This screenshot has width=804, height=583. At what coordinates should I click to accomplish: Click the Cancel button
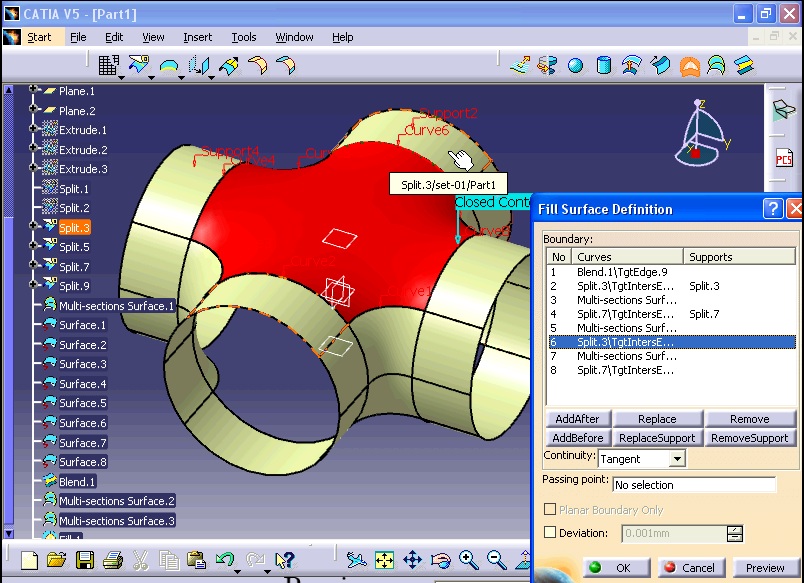click(691, 568)
